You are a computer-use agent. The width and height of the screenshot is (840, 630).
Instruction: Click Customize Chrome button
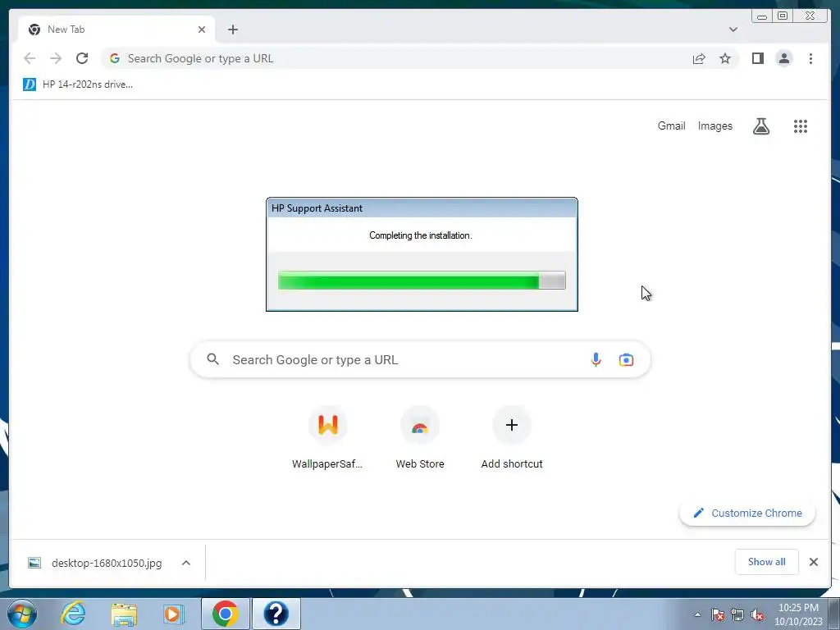747,513
